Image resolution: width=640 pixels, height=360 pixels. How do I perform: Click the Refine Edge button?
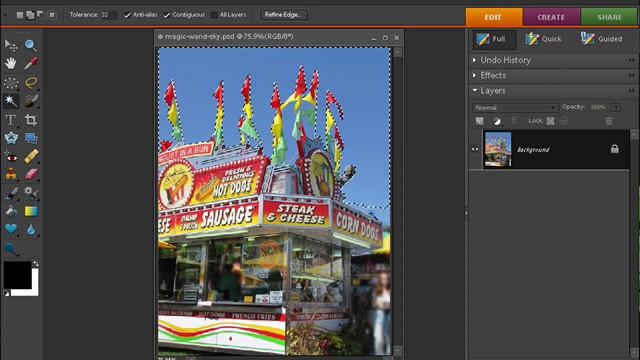[x=283, y=15]
